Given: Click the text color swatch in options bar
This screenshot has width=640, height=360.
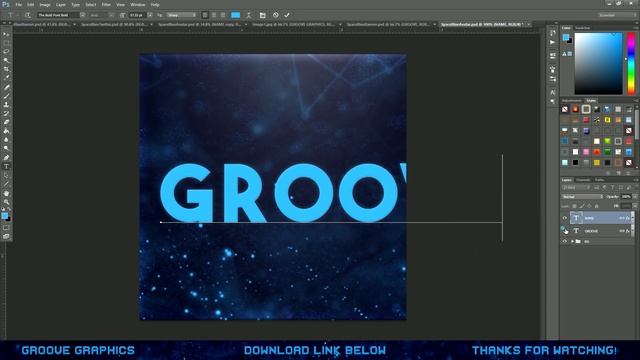Looking at the screenshot, I should (236, 15).
